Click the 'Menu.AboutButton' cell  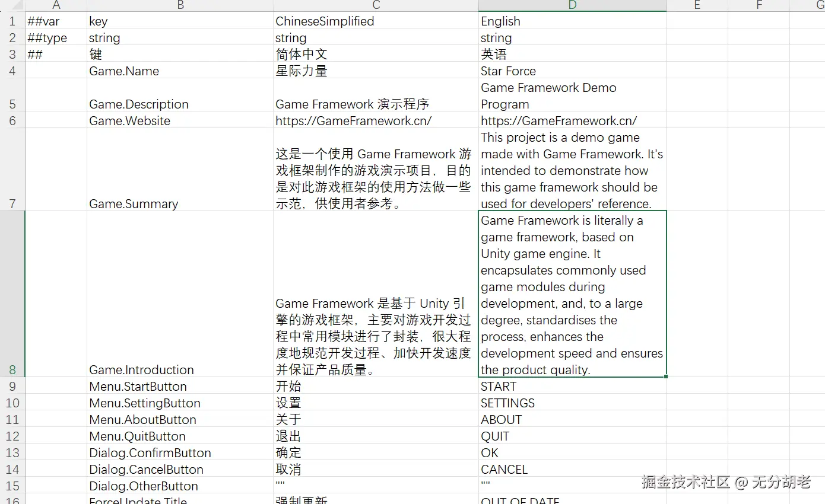180,419
